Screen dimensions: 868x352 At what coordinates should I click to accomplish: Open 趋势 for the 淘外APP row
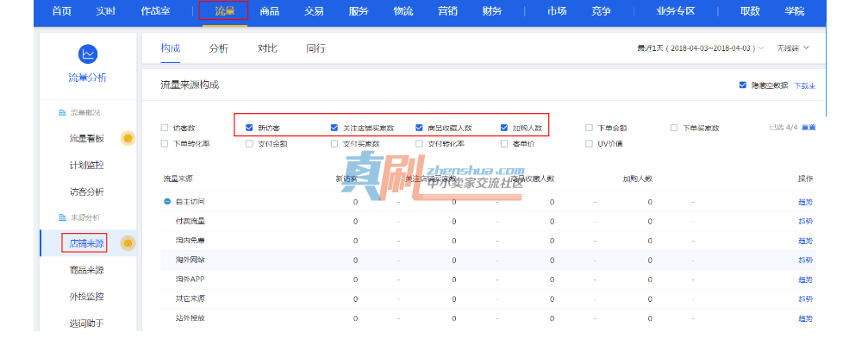805,280
